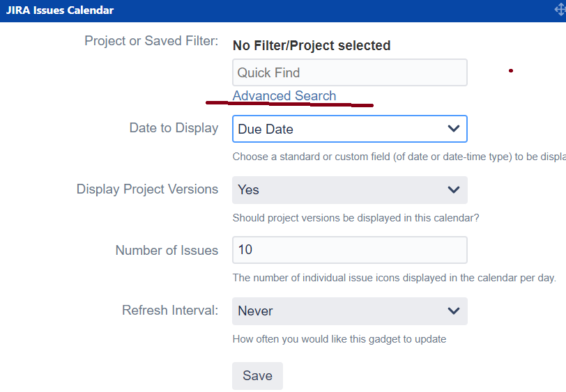Click the 'Number of Issues' label
566x392 pixels.
click(167, 250)
